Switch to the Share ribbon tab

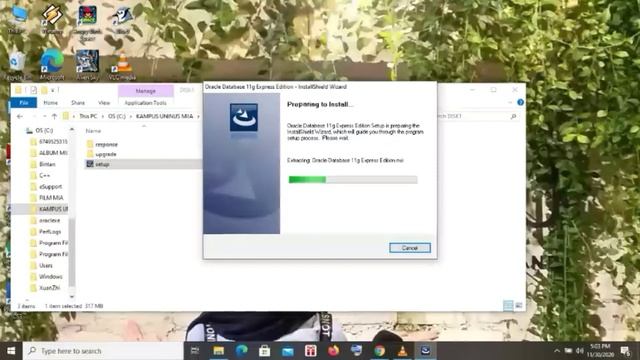tap(78, 103)
